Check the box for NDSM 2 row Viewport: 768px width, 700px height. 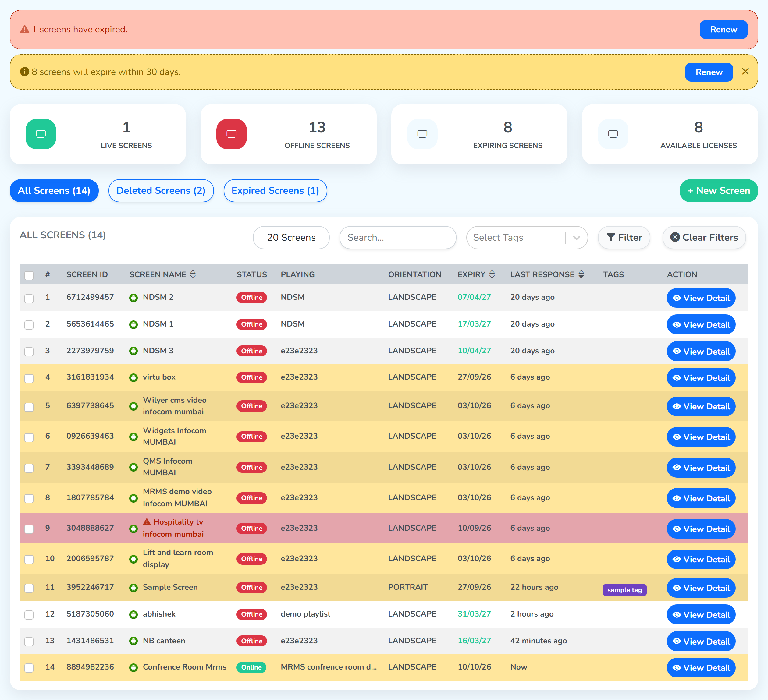[x=29, y=299]
